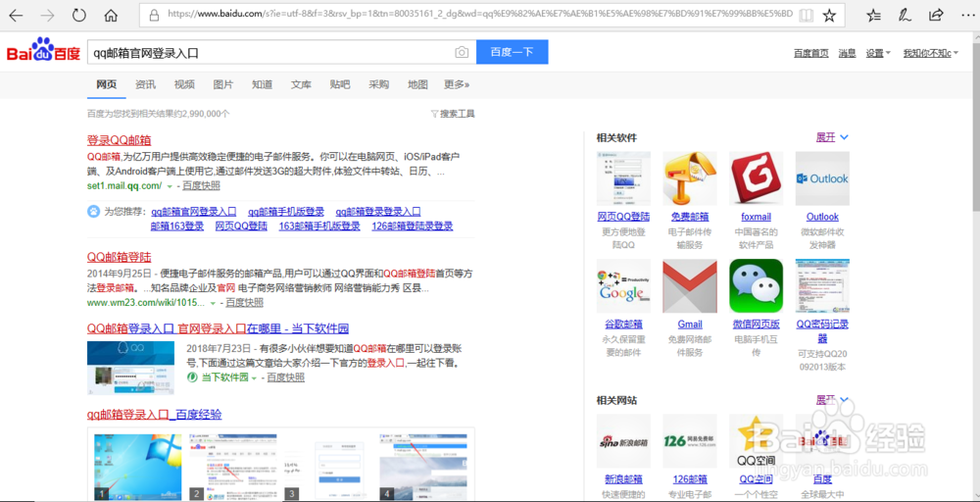Screen dimensions: 980x502
Task: Open the QQ邮箱登陆 result link
Action: 119,258
